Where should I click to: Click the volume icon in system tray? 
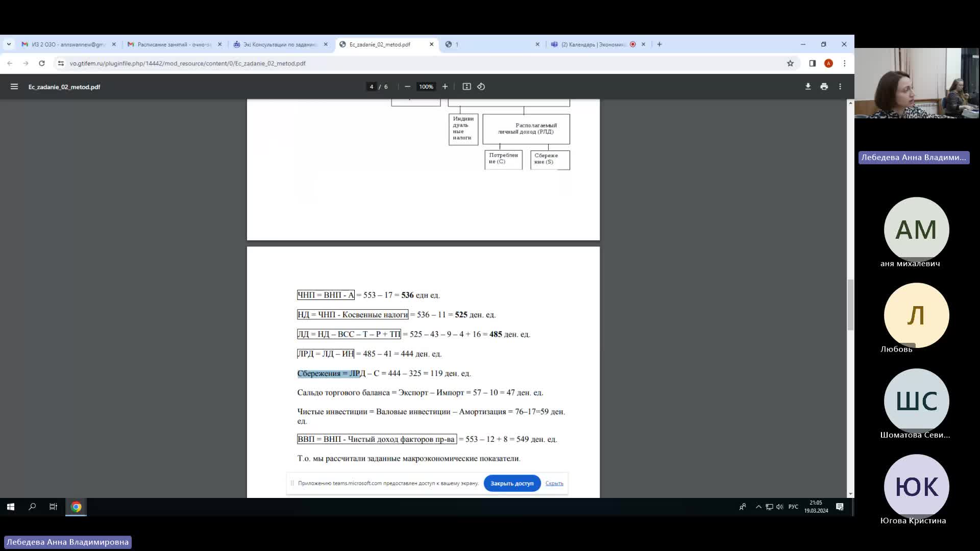click(780, 507)
